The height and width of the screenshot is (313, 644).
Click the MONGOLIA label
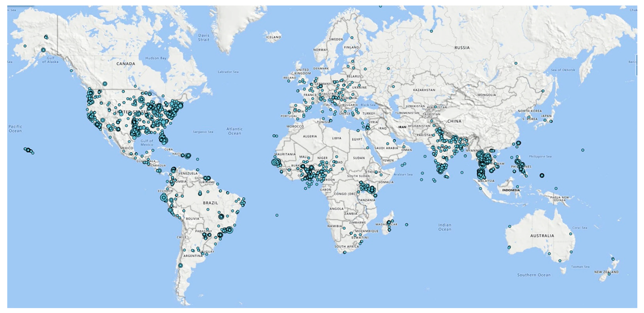[487, 95]
